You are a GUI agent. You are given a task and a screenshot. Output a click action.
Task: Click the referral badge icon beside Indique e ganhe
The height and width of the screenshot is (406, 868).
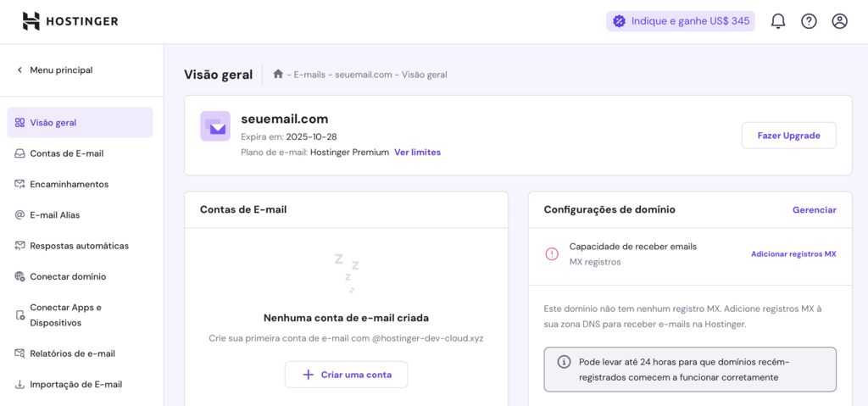pos(619,21)
